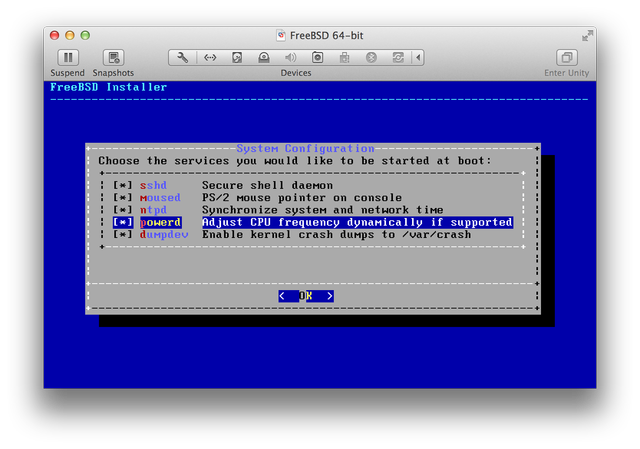Enter full screen via title bar arrows
This screenshot has height=449, width=640.
pos(587,36)
